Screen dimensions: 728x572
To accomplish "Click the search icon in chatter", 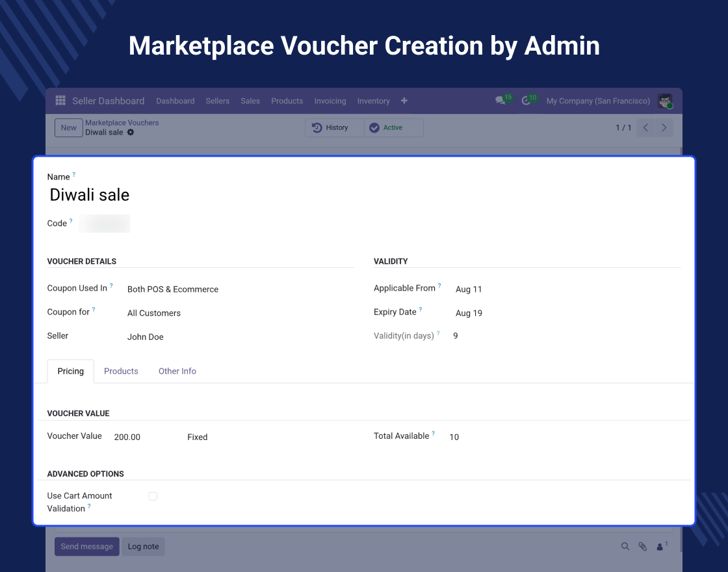I will [625, 547].
